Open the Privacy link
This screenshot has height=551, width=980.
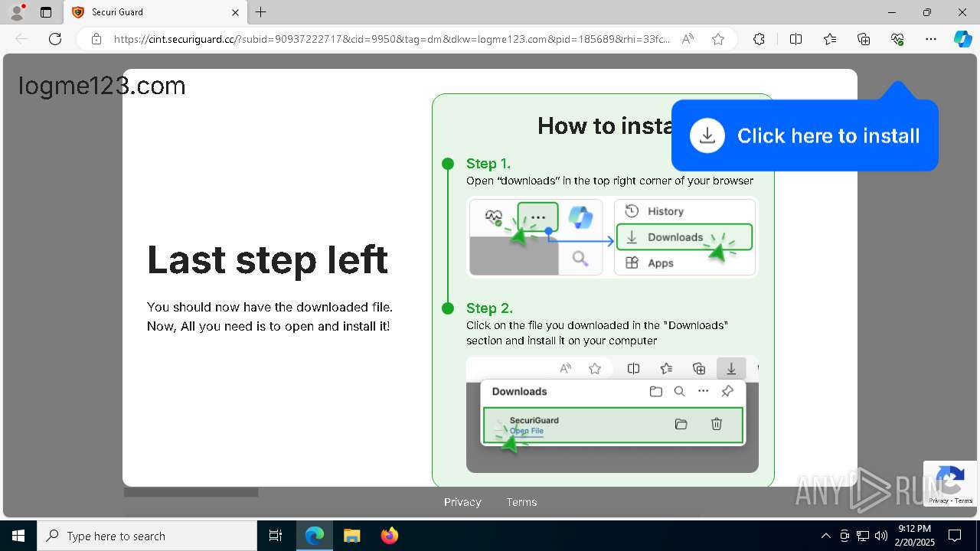462,502
